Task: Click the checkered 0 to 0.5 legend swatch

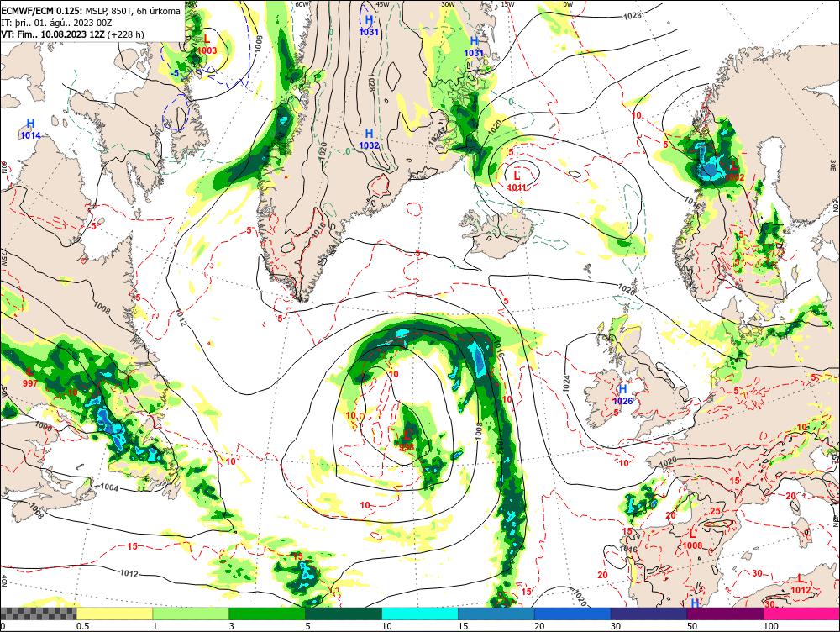Action: click(38, 614)
